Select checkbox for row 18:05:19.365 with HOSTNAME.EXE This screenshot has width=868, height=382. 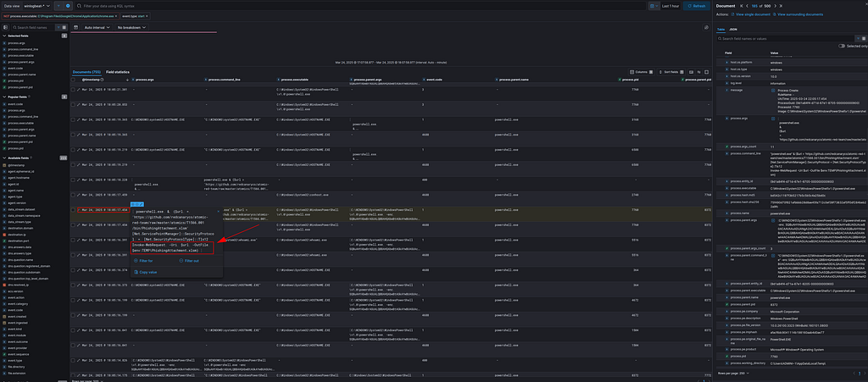[73, 119]
